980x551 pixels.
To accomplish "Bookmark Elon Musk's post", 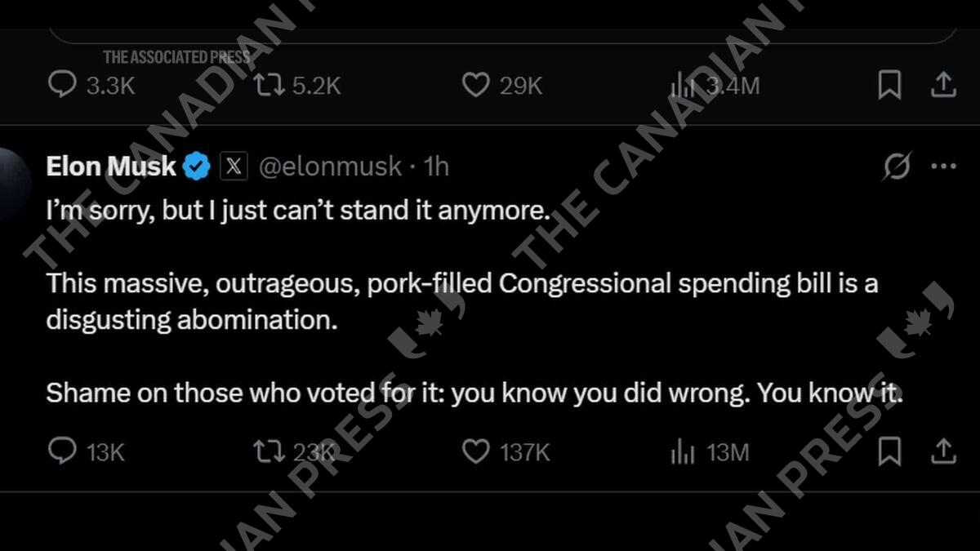I will tap(889, 451).
